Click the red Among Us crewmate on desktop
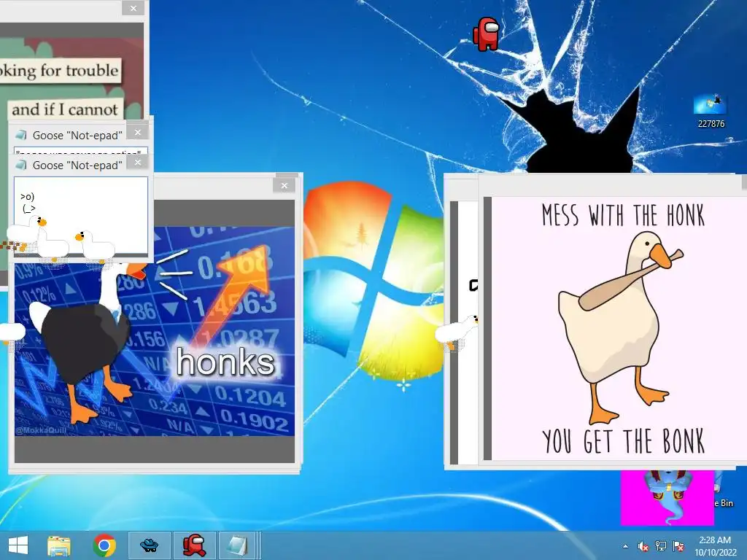This screenshot has width=747, height=560. point(486,34)
